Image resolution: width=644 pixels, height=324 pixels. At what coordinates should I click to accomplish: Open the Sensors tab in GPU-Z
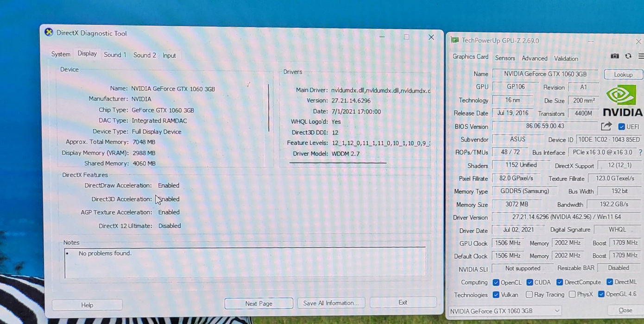tap(505, 58)
